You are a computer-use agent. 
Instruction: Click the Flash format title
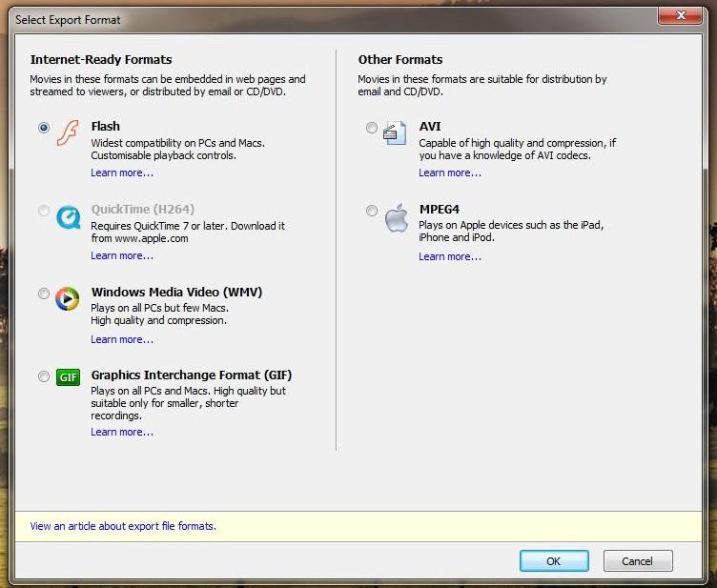[x=106, y=126]
